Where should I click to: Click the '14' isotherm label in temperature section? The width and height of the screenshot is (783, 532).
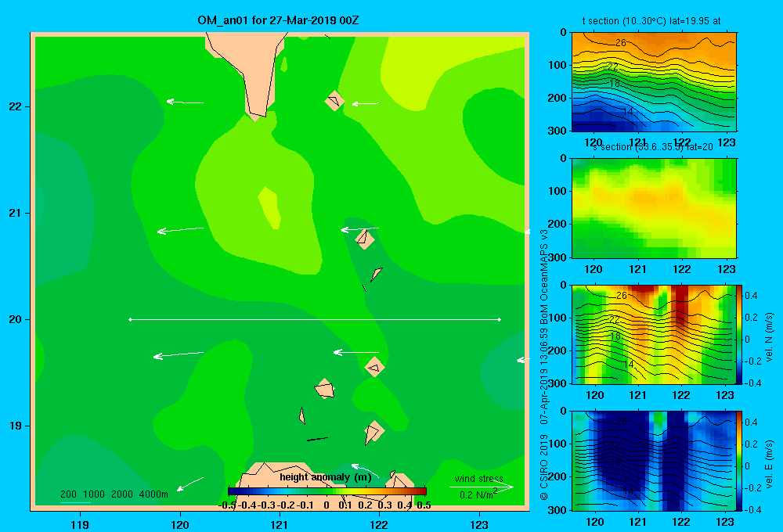[x=628, y=112]
